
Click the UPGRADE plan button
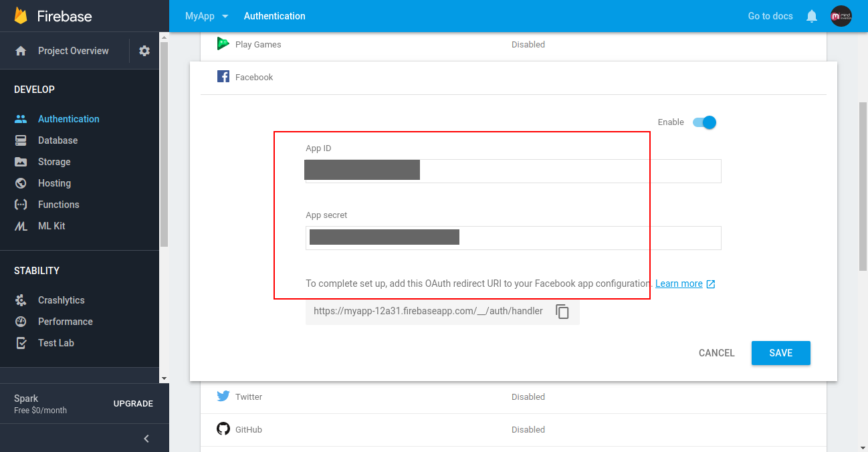coord(133,404)
